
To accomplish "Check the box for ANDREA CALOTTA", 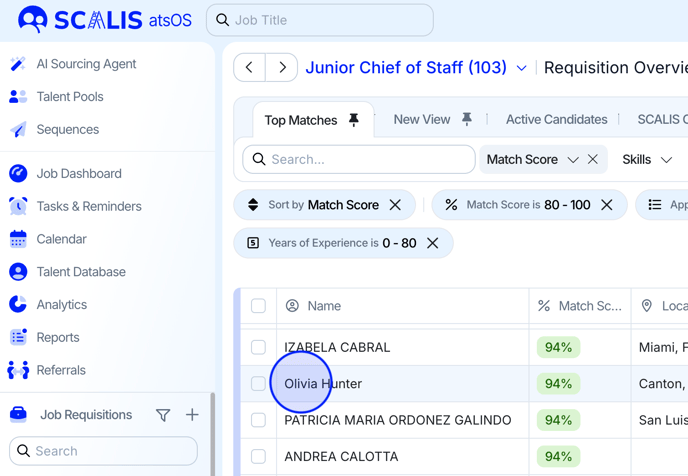I will point(258,456).
